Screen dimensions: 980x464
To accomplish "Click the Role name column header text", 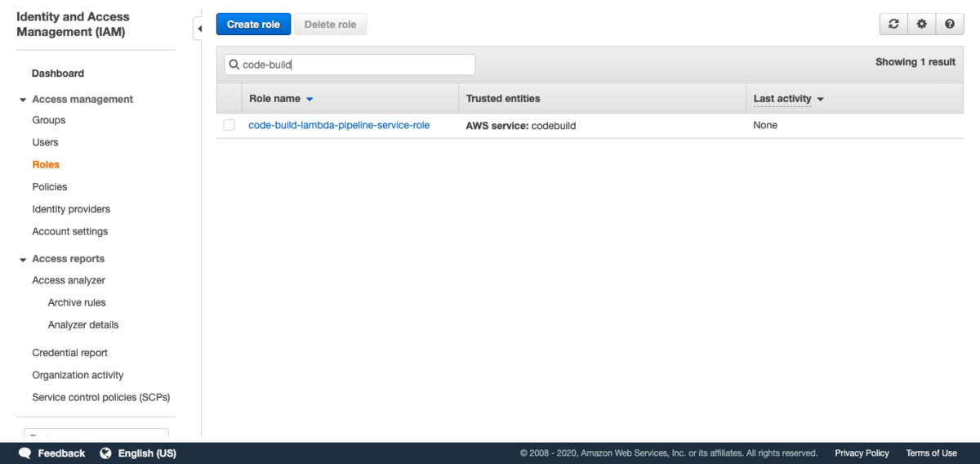I will pyautogui.click(x=274, y=99).
